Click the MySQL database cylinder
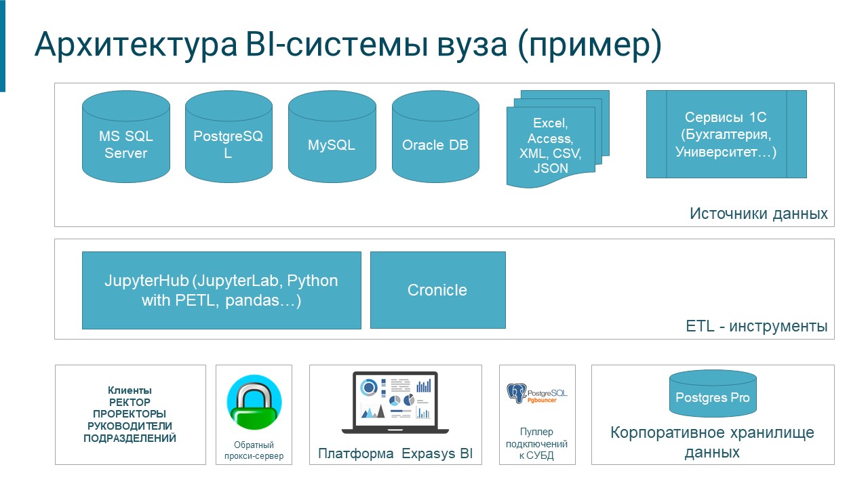This screenshot has height=488, width=868. 332,145
